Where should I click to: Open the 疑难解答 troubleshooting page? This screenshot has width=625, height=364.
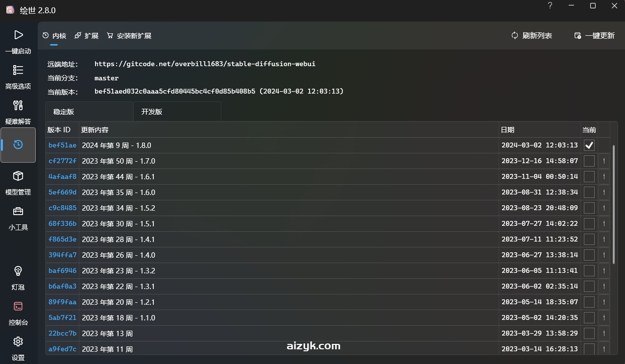(18, 106)
